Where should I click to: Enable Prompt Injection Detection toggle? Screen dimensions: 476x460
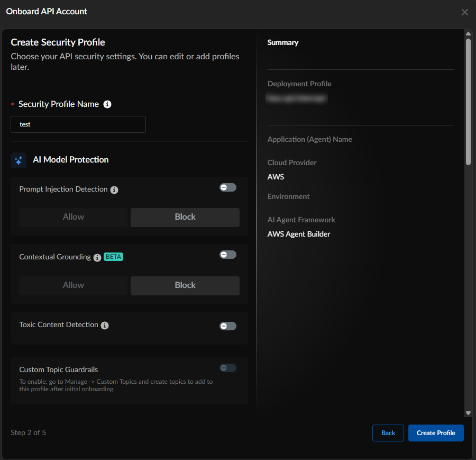(228, 187)
